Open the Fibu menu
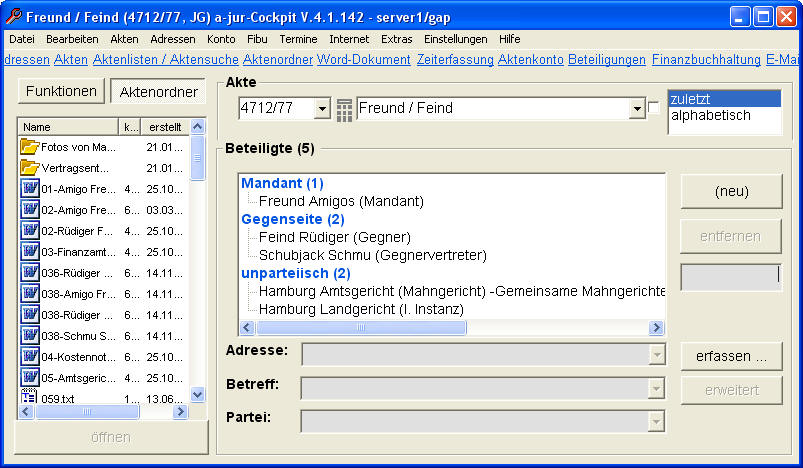Screen dimensions: 803x468 (257, 39)
